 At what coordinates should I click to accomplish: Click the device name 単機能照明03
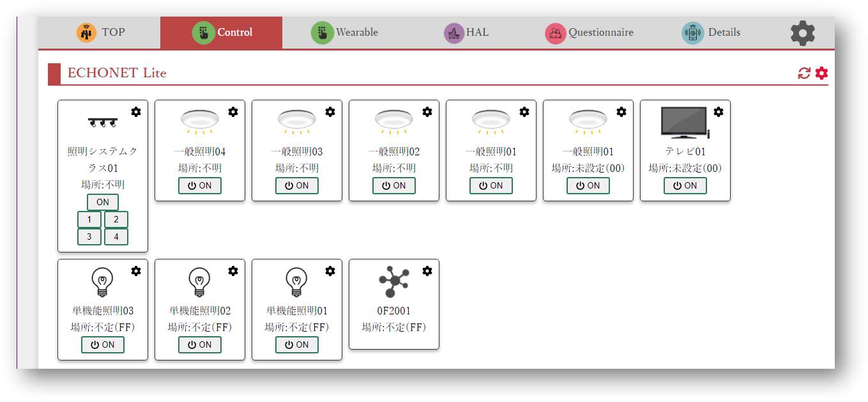point(103,311)
